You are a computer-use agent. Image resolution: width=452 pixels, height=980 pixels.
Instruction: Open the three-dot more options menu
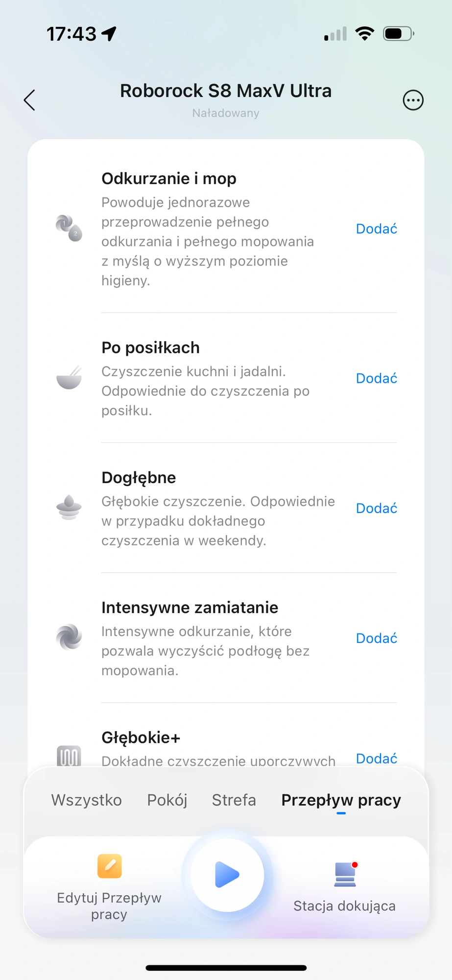[x=413, y=100]
